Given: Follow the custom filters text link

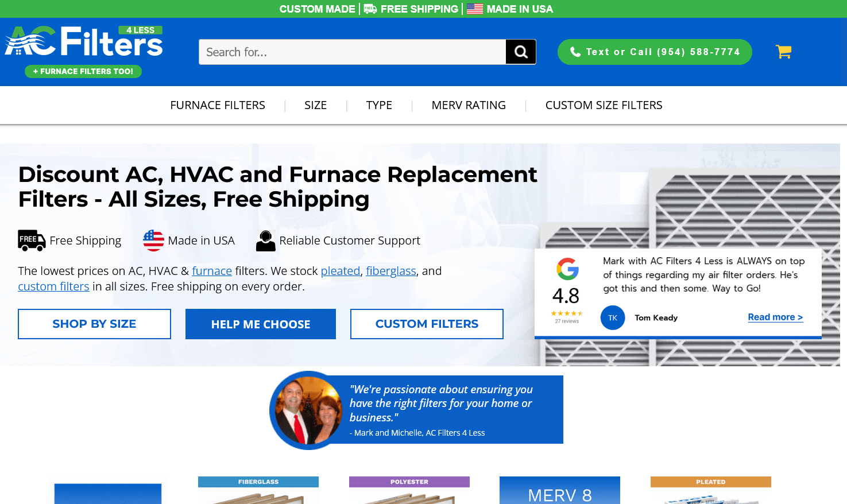Looking at the screenshot, I should tap(53, 286).
